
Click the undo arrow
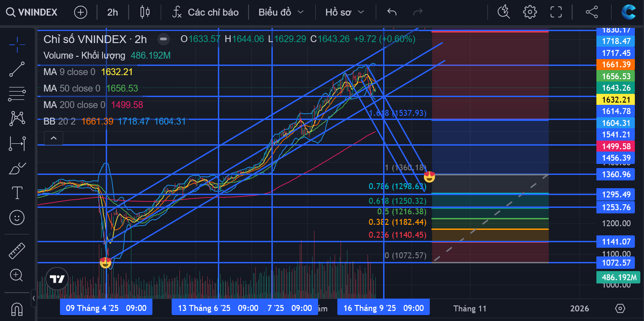[392, 12]
